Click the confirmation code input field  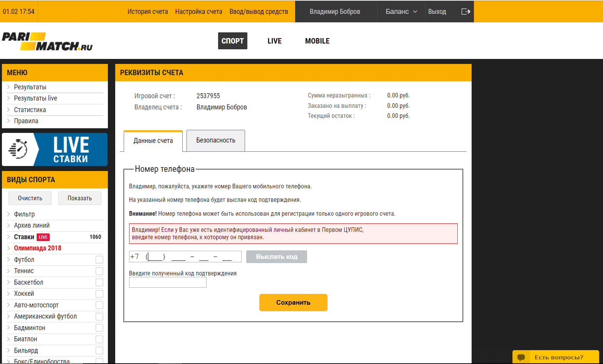click(168, 283)
